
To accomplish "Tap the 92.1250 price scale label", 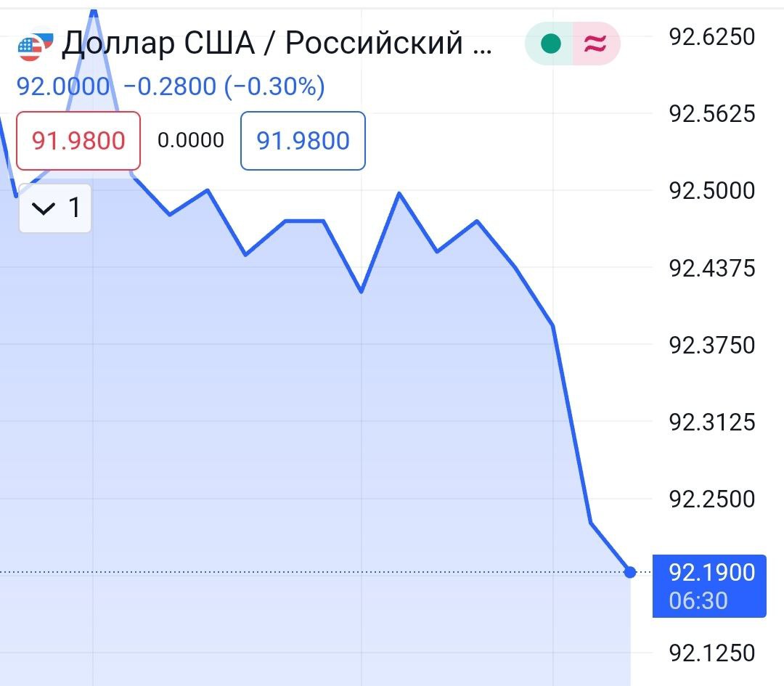I will 711,653.
